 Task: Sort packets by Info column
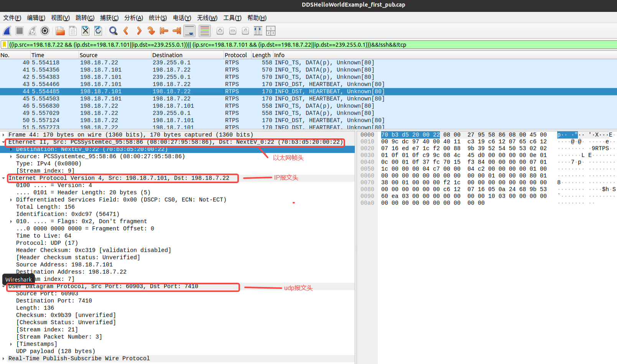445,55
